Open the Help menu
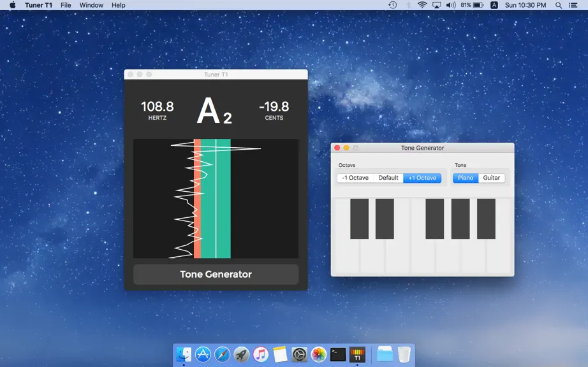Image resolution: width=588 pixels, height=367 pixels. click(x=118, y=5)
